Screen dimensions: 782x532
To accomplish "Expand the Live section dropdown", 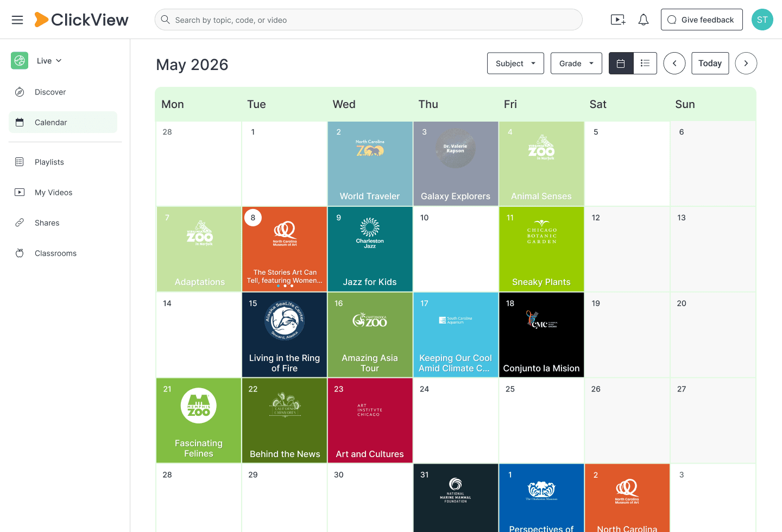I will click(49, 61).
